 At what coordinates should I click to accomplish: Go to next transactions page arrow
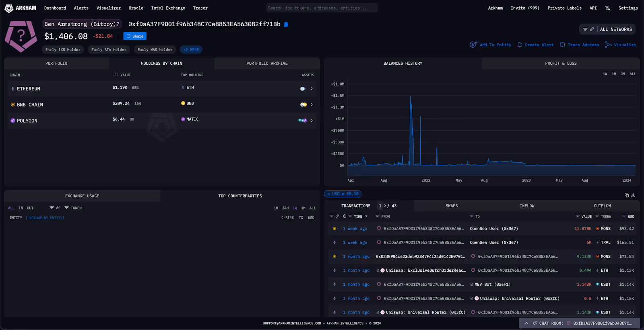click(385, 206)
